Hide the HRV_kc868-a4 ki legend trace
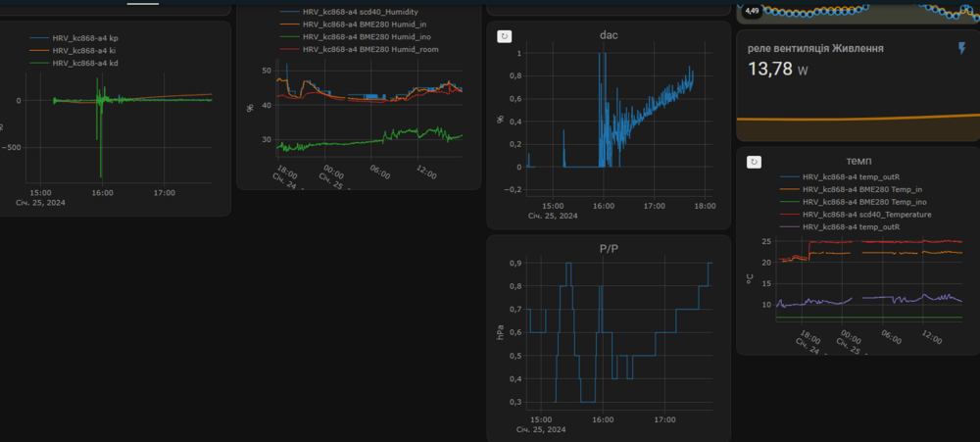 [x=84, y=50]
